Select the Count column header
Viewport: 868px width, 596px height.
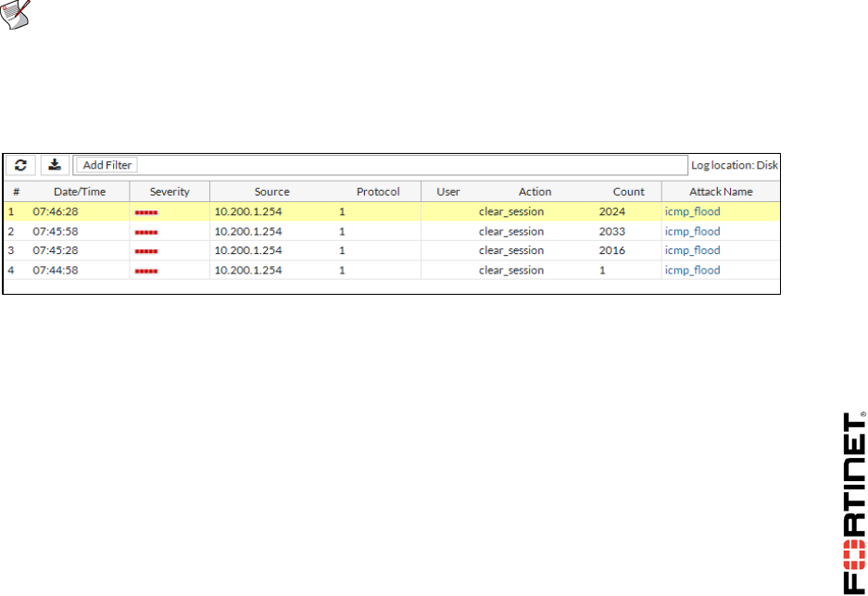pos(628,192)
